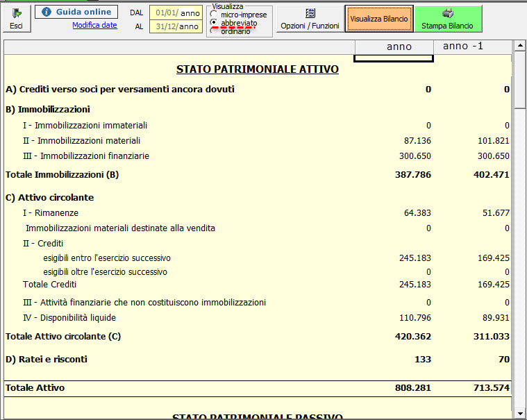Click the total value 387.786
The height and width of the screenshot is (420, 527).
(x=413, y=175)
